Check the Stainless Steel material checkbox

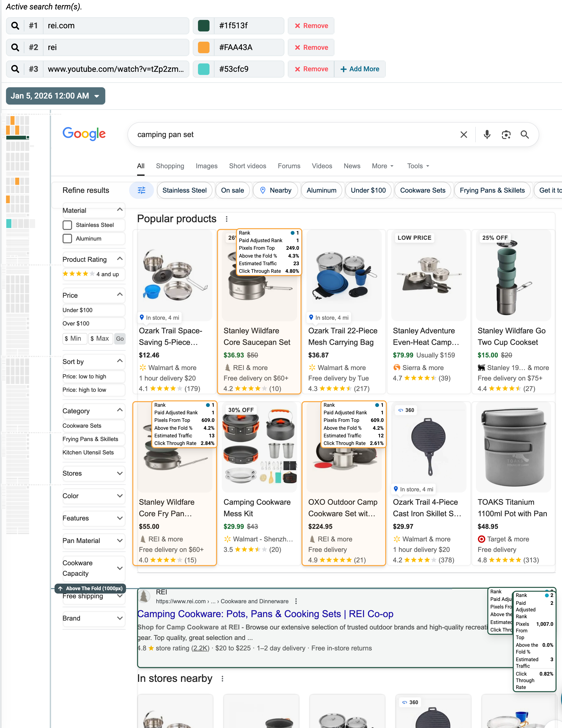point(67,225)
